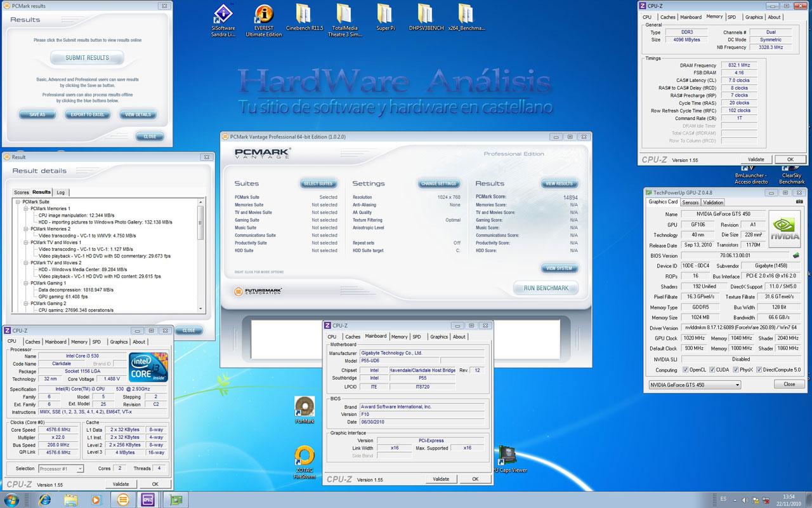Open TotalMedia Theatre 3 folder icon

pos(344,20)
